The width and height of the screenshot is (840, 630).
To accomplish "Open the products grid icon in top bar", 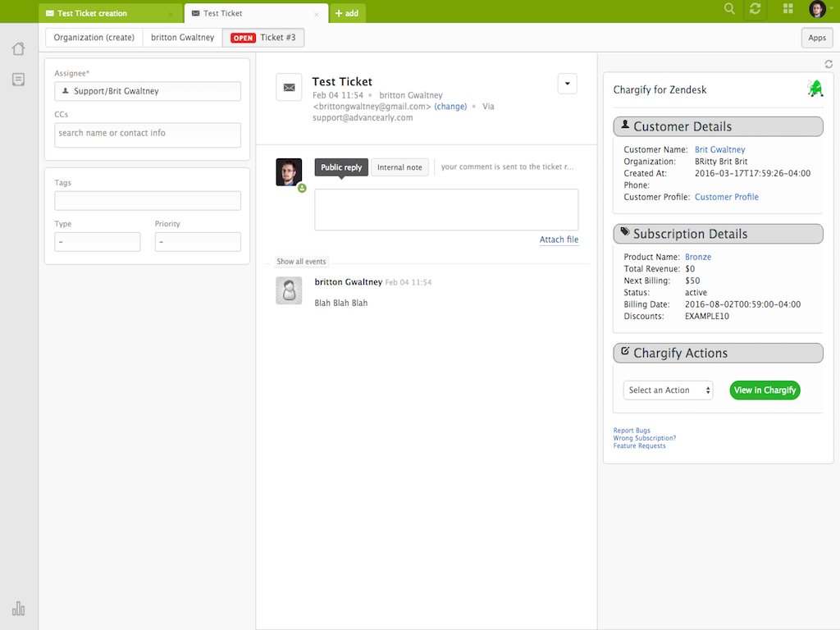I will click(788, 8).
